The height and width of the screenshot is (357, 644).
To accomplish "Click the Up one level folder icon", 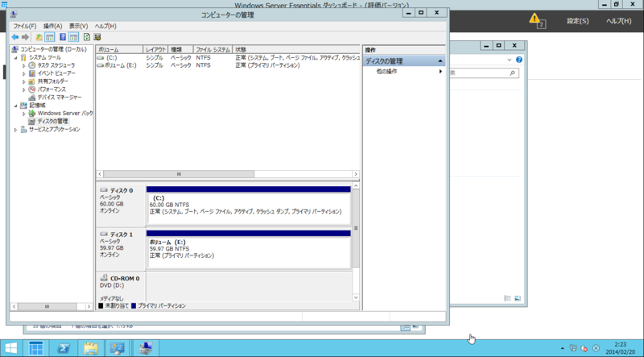I will [39, 37].
